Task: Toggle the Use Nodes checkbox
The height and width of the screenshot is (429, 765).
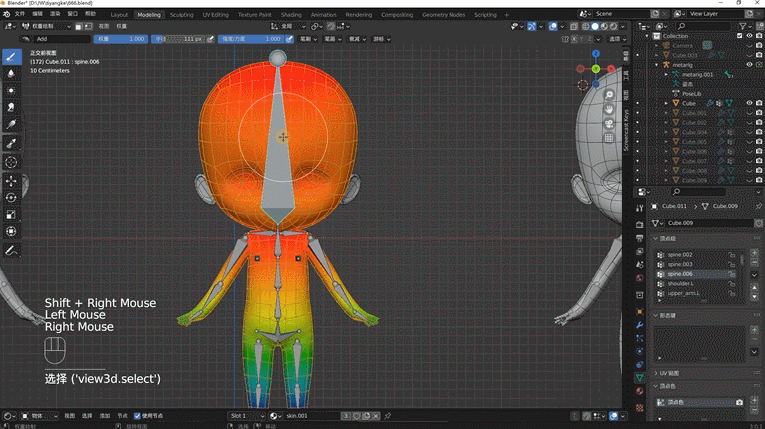Action: [x=137, y=415]
